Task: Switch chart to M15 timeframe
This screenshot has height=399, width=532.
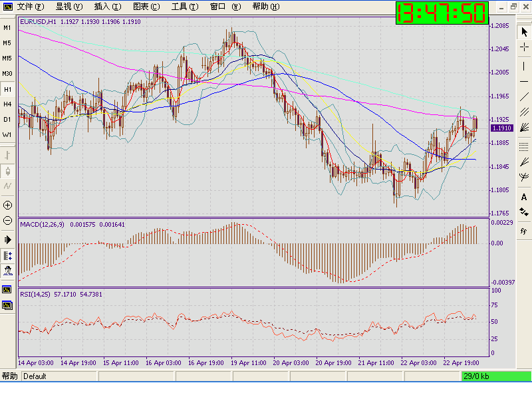Action: [7, 58]
